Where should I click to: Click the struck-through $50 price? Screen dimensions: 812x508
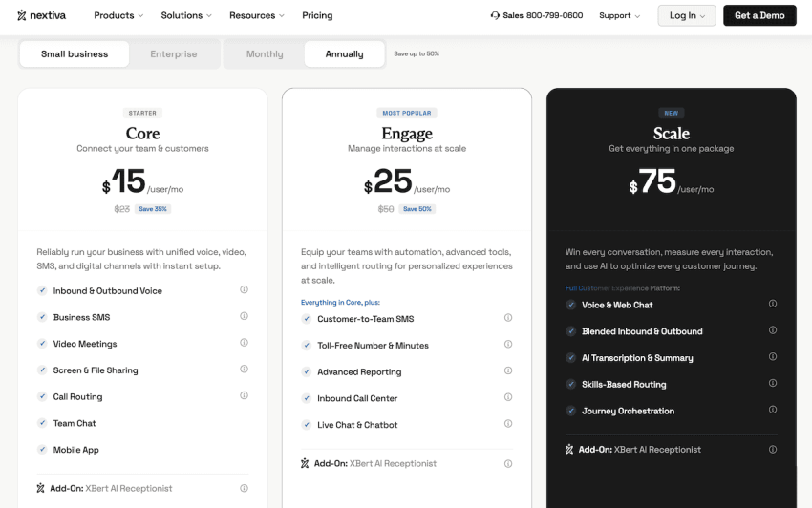point(386,209)
